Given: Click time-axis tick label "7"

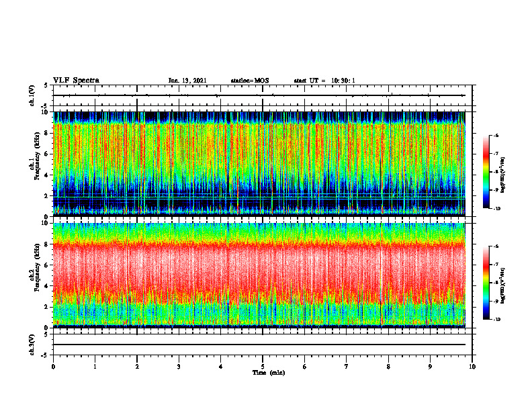Looking at the screenshot, I should click(347, 367).
